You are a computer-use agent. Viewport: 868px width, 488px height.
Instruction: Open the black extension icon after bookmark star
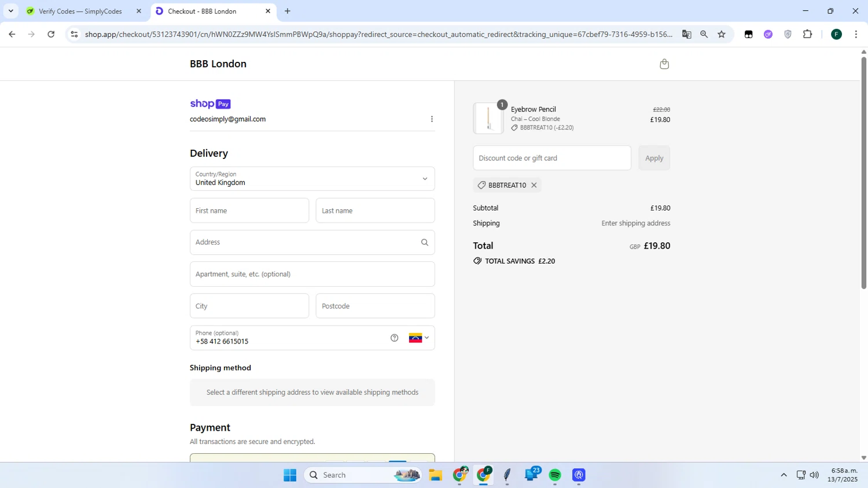748,34
